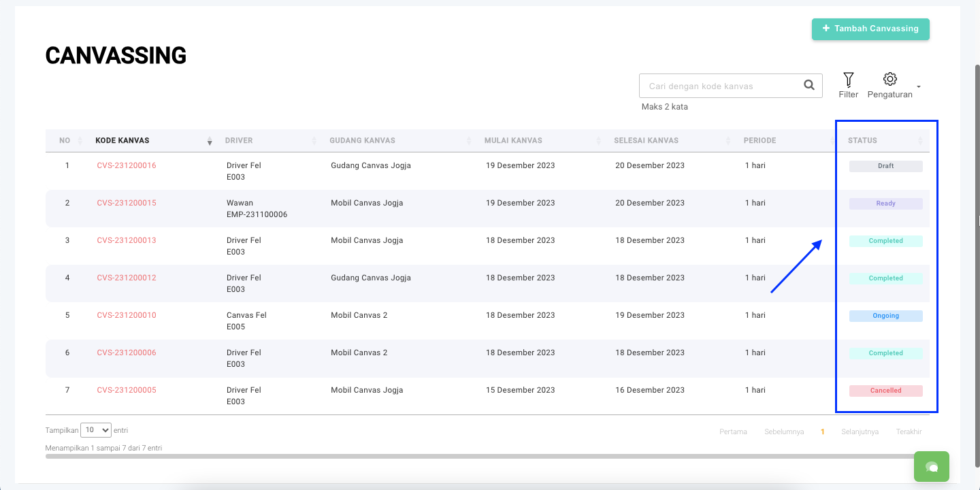The height and width of the screenshot is (490, 980).
Task: Open canvas record CVS-231200010
Action: [x=127, y=315]
